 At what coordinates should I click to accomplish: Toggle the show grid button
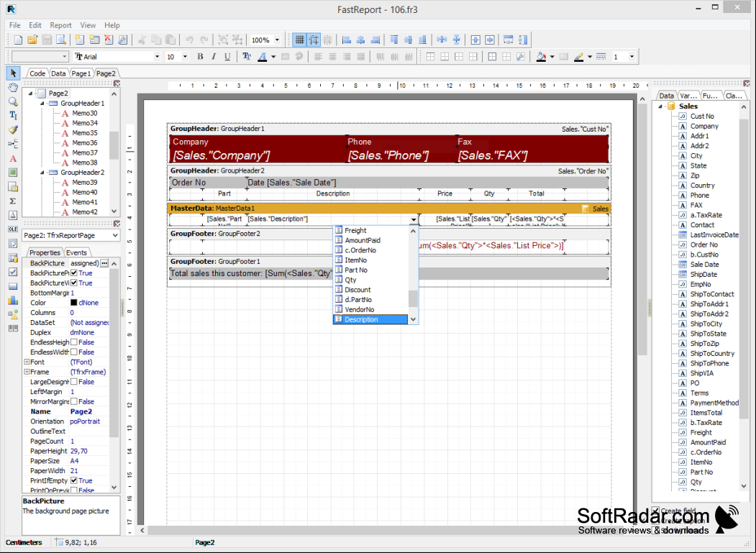(299, 40)
